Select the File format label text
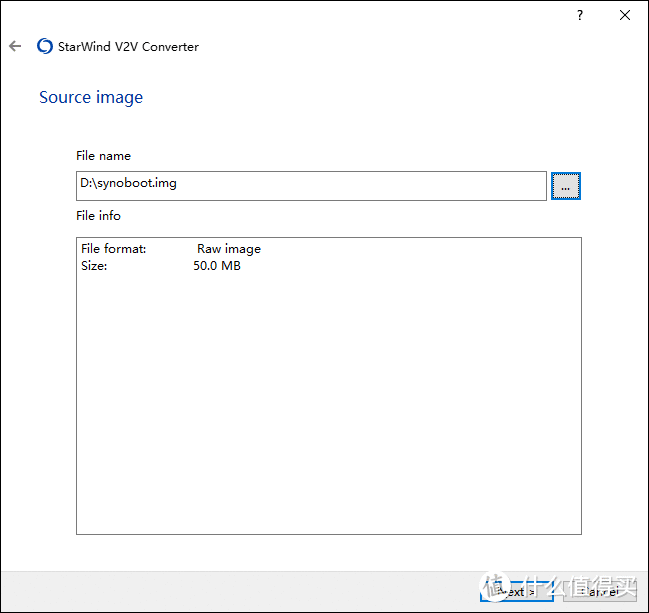649x613 pixels. 113,249
